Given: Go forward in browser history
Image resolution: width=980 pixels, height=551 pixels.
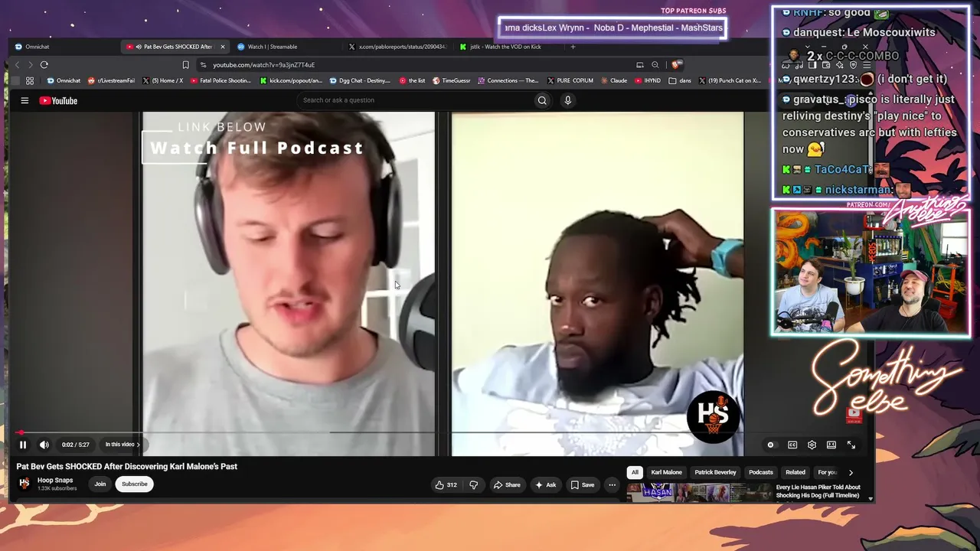Looking at the screenshot, I should [31, 65].
